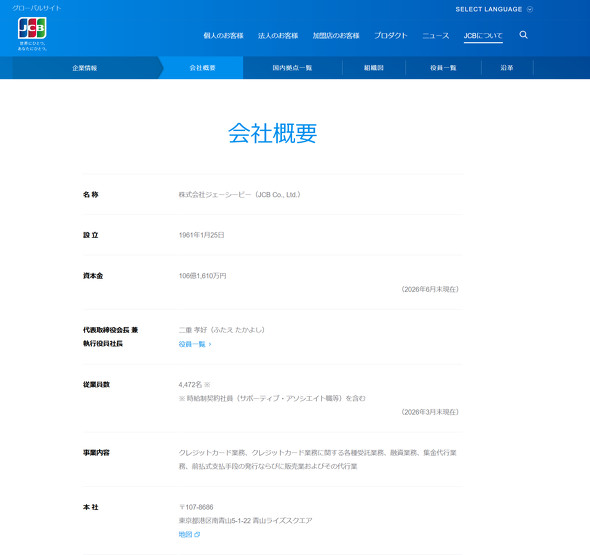
Task: Click the 時給制契約社員 employee footnote
Action: pos(272,398)
